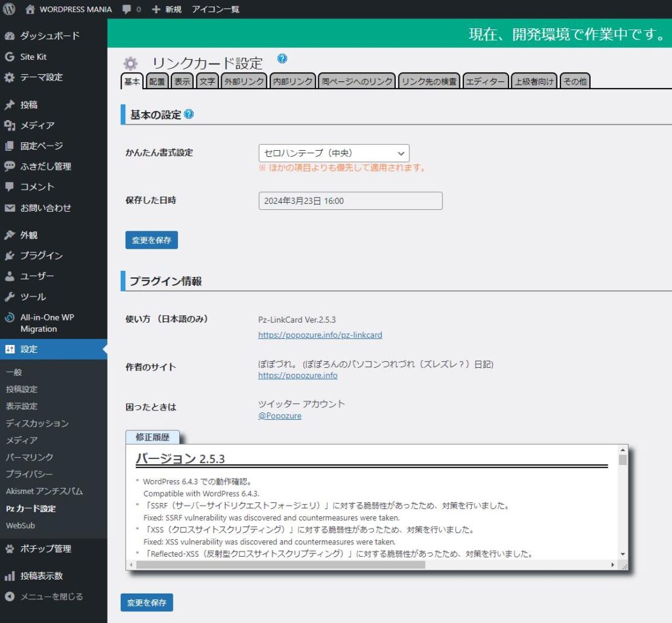The width and height of the screenshot is (672, 623).
Task: Click the upper 変更を保存 button
Action: click(151, 240)
